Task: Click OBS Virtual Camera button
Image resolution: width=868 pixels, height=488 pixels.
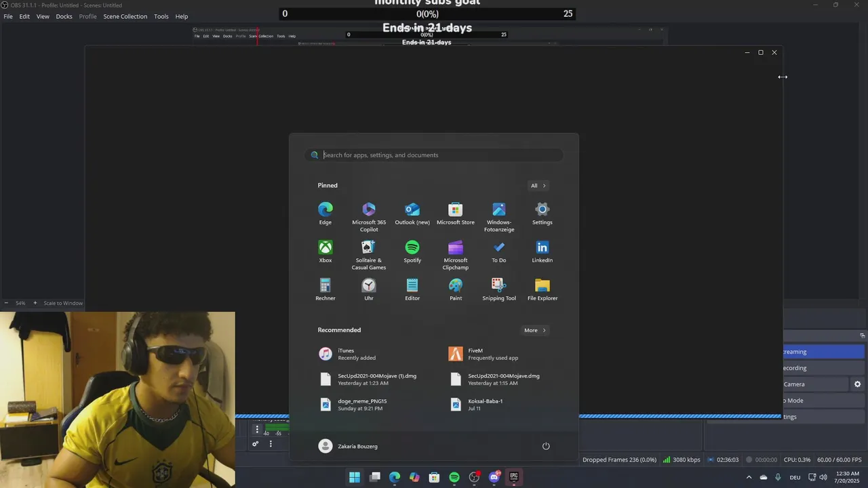Action: [x=816, y=384]
